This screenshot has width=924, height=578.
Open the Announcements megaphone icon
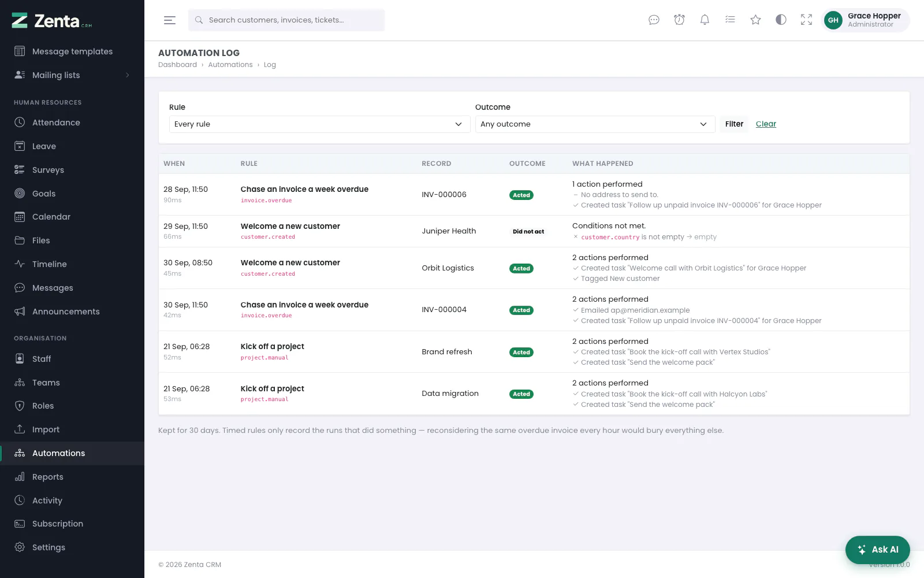pos(20,312)
